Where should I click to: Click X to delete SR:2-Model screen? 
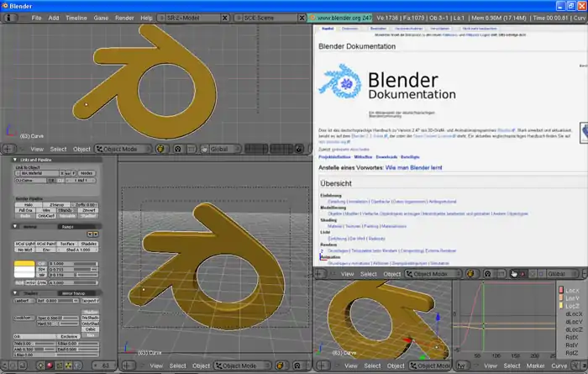point(224,18)
